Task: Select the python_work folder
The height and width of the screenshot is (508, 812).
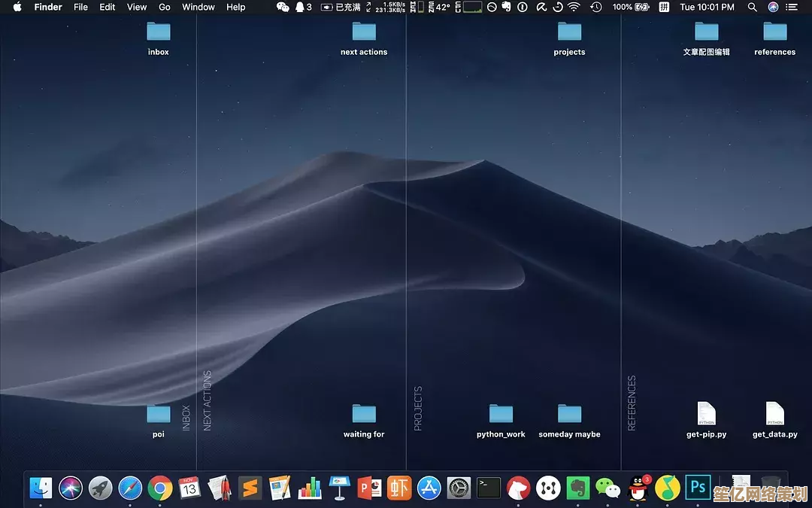Action: (x=501, y=415)
